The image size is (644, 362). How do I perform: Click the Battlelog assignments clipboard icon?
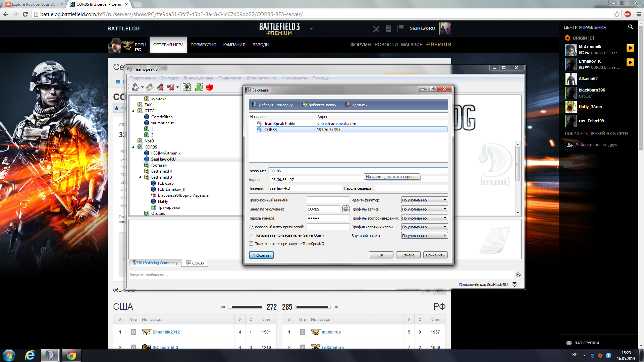(388, 28)
